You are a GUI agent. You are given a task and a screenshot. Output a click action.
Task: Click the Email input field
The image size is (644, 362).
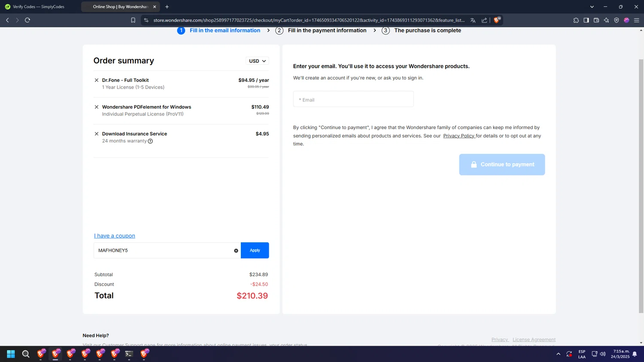[353, 99]
